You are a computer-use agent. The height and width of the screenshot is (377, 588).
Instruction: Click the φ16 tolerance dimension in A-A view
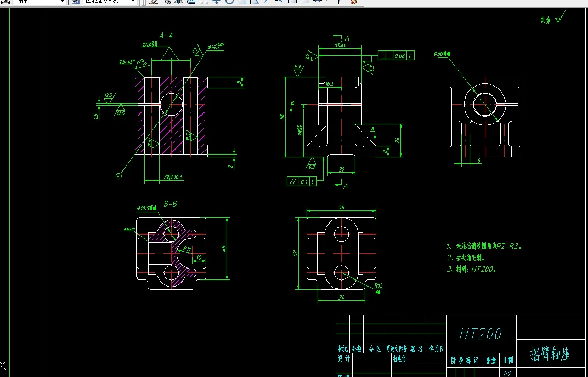pyautogui.click(x=215, y=47)
